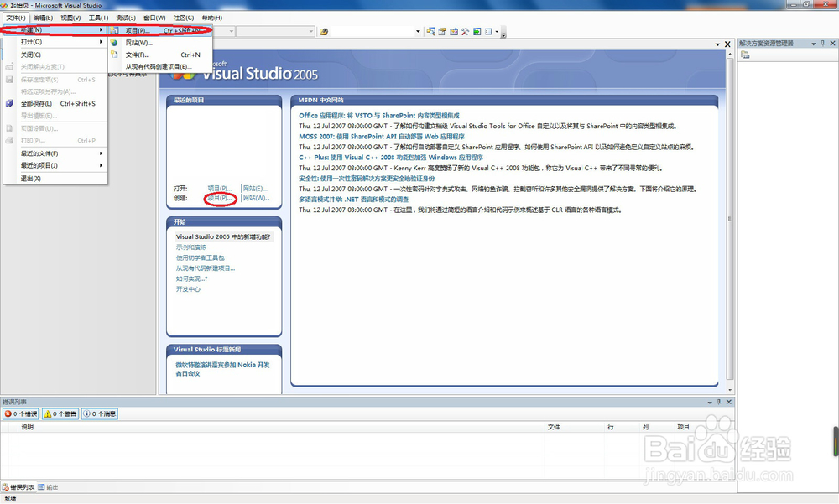Image resolution: width=839 pixels, height=504 pixels.
Task: Open the document tab list dropdown arrow
Action: coord(717,44)
